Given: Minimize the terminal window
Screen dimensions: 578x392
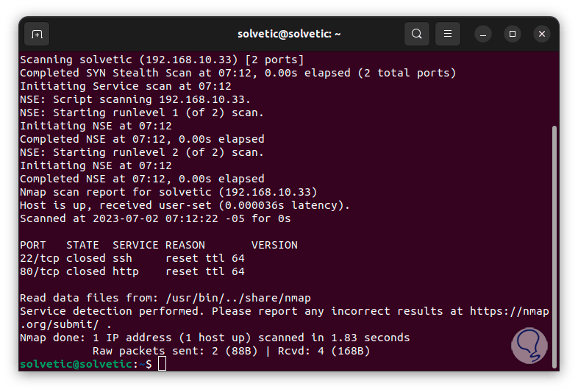Looking at the screenshot, I should [x=483, y=34].
